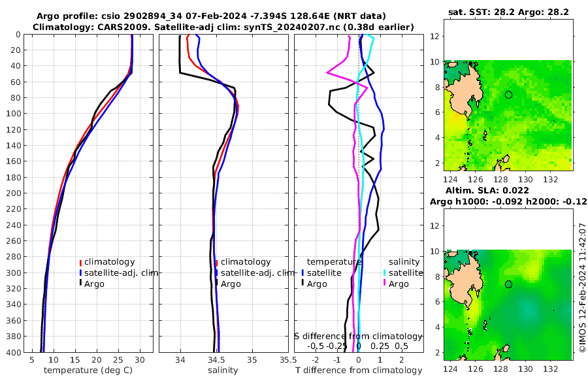Click the magenta salinity Argo legend swatch
588x379 pixels.
click(x=385, y=284)
